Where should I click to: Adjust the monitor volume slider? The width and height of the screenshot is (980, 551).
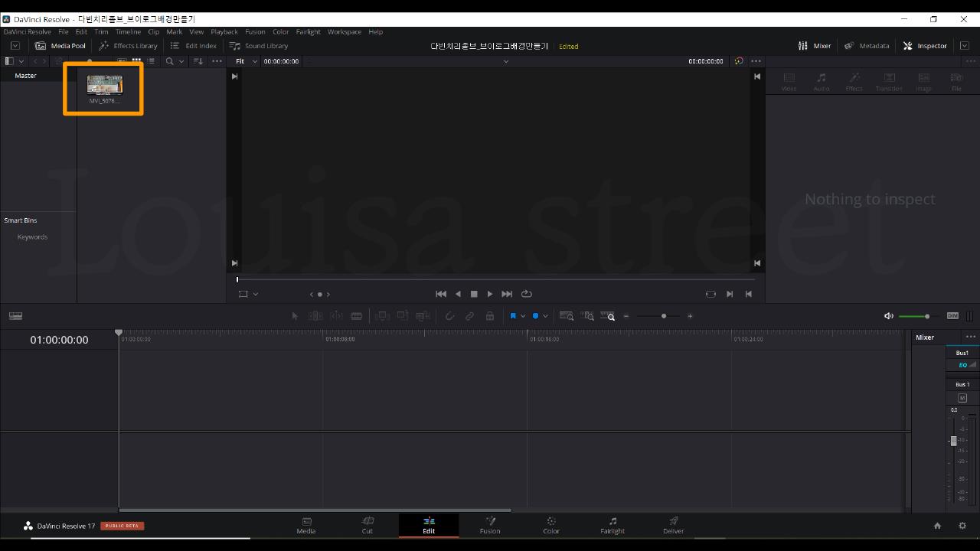click(919, 316)
